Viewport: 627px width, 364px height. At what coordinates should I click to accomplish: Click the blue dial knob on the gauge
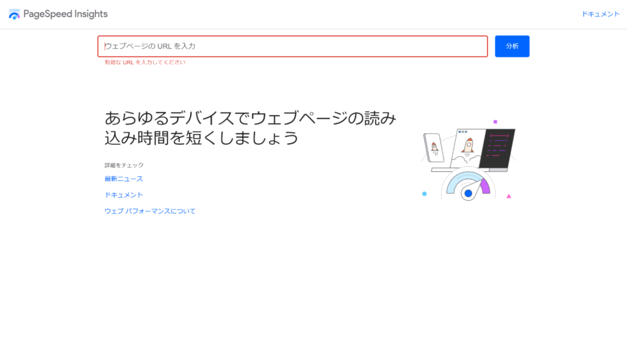pos(468,193)
